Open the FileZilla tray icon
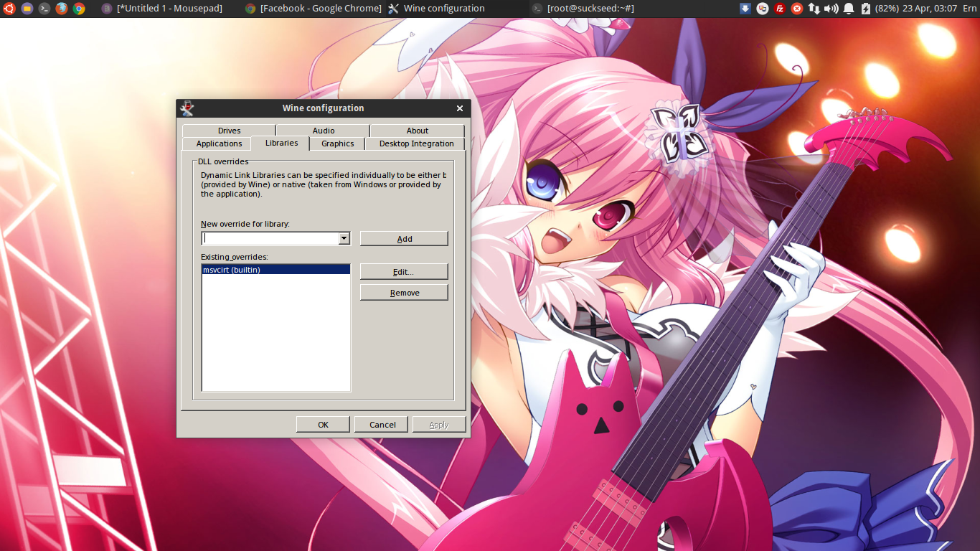Viewport: 980px width, 551px height. click(780, 9)
